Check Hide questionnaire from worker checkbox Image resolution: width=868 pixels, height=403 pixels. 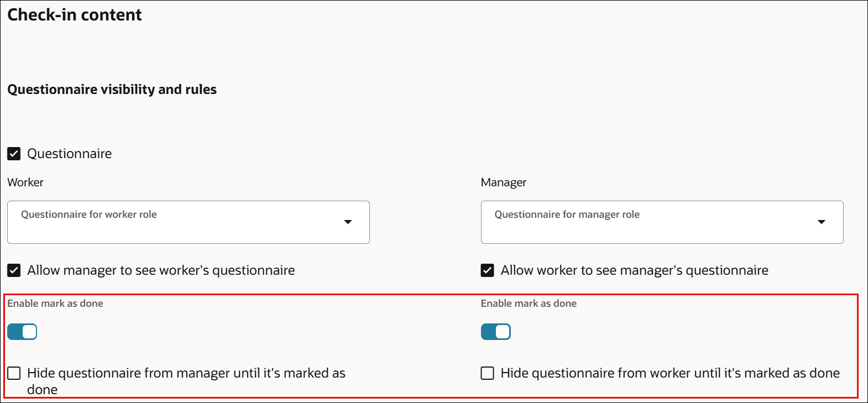(x=487, y=373)
